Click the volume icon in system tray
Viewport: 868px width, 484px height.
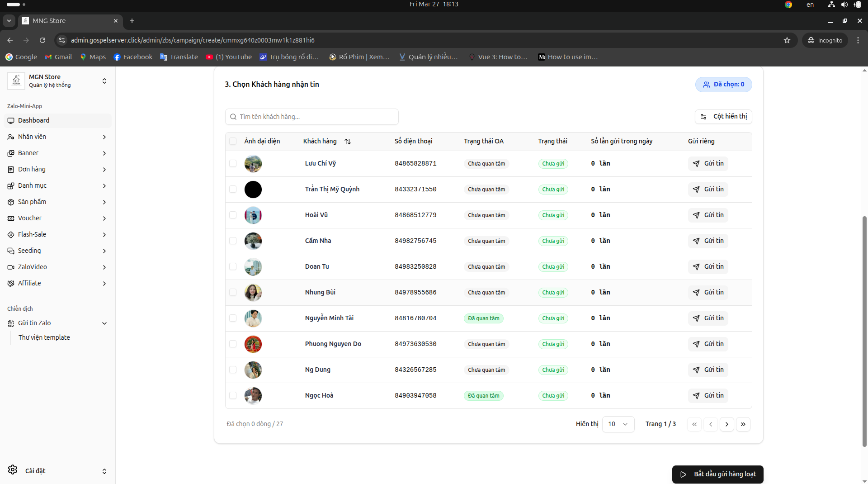click(844, 5)
